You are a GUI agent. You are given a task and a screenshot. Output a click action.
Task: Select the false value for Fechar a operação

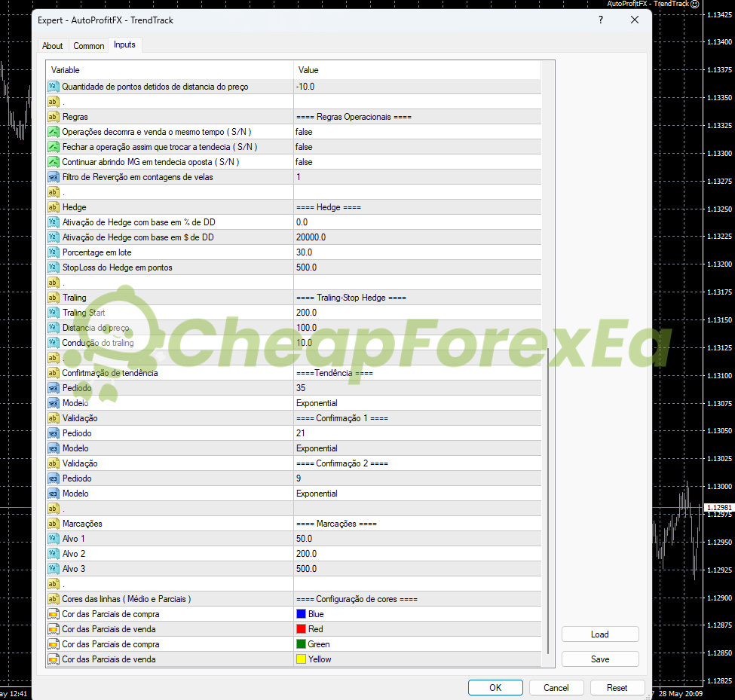click(417, 147)
